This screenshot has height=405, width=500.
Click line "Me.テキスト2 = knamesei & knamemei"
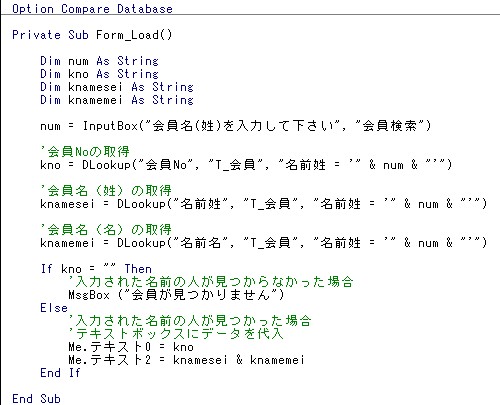[x=186, y=360]
